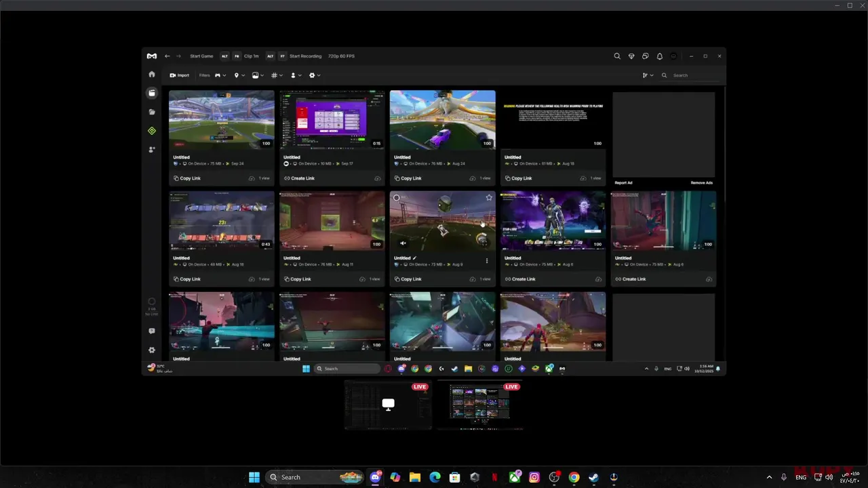Click cloud upload icon on Sep 17 clip

378,178
